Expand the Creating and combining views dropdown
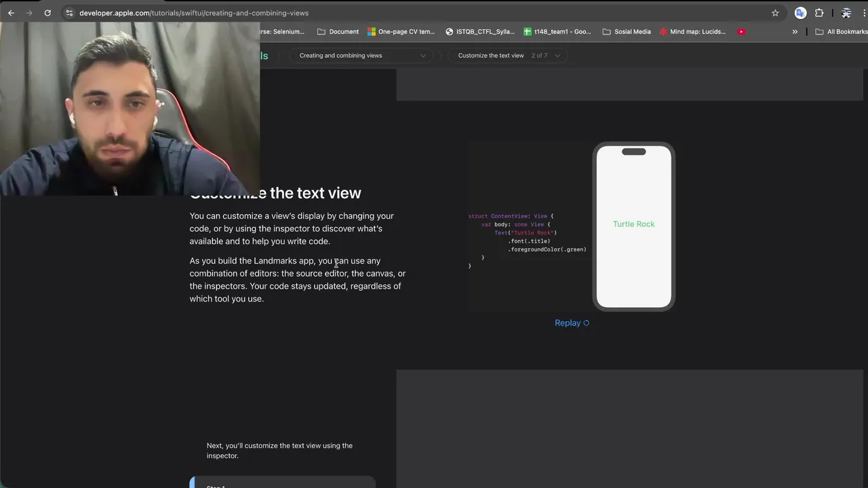 click(x=362, y=56)
